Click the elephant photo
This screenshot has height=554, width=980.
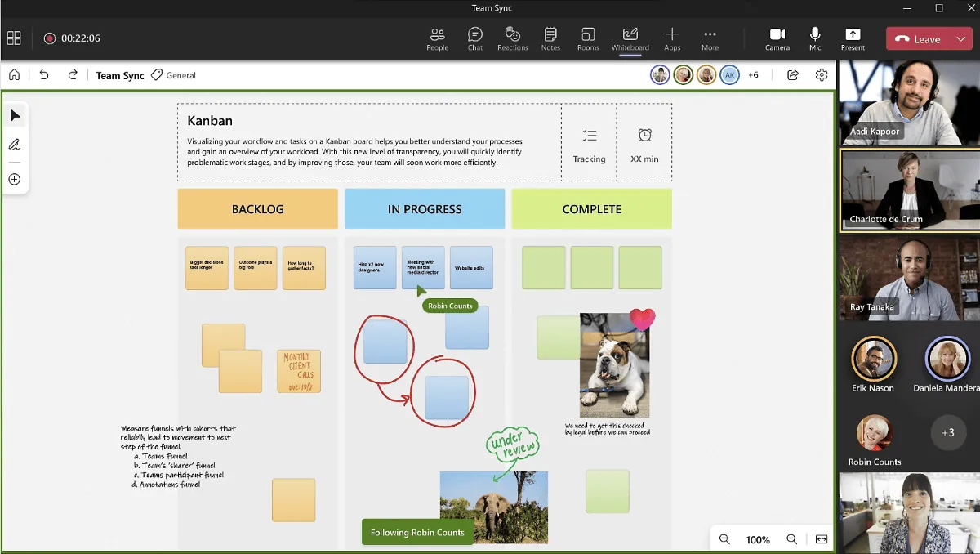click(x=493, y=507)
